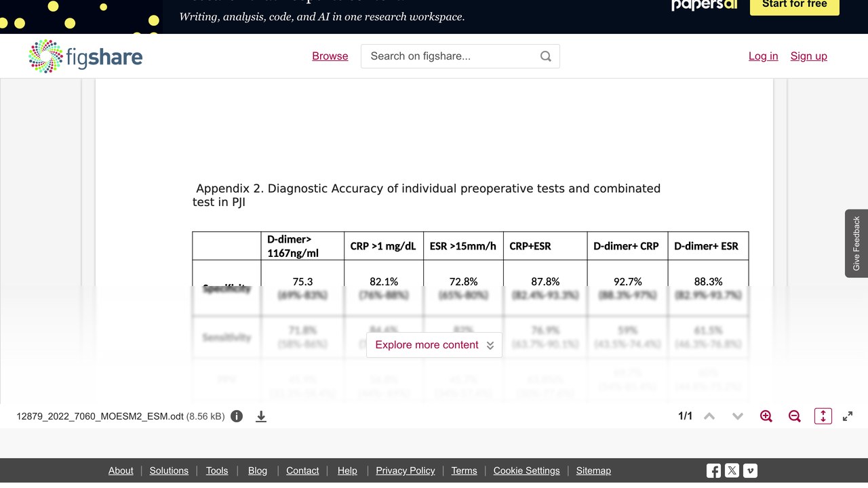Viewport: 868px width, 488px height.
Task: Click Log in
Action: click(x=764, y=56)
